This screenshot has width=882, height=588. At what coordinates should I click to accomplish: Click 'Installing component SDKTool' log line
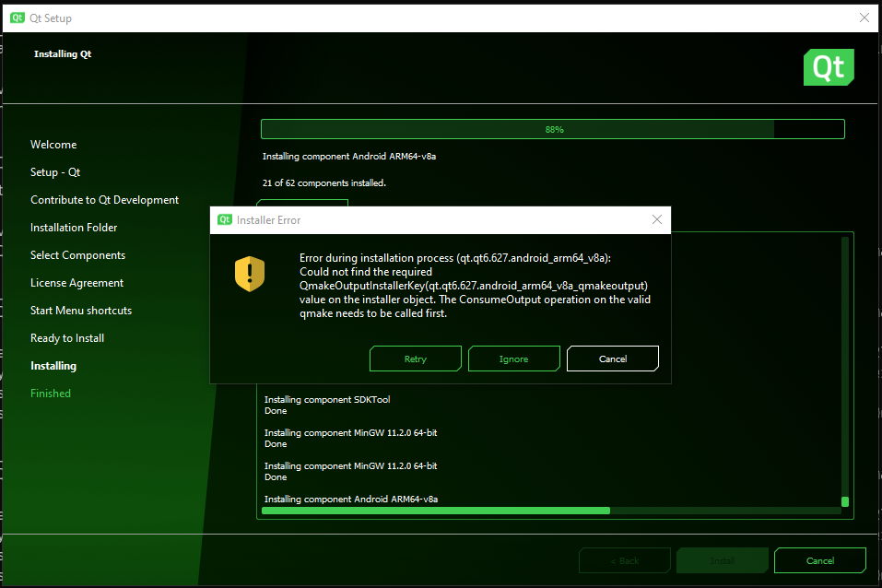(x=327, y=399)
